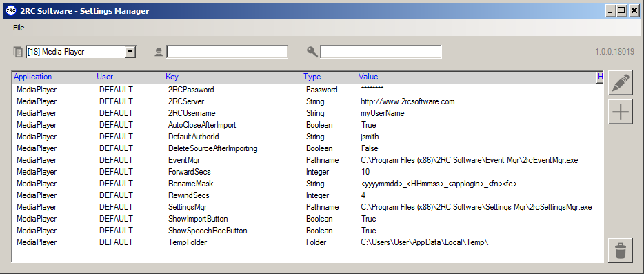Click the 2rcEventMgr.exe path value
644x274 pixels.
[470, 160]
